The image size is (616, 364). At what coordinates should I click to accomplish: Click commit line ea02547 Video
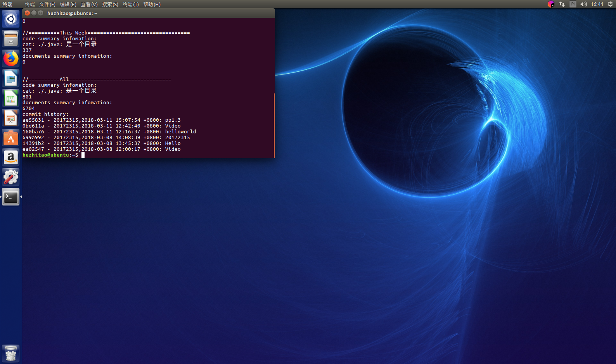[x=102, y=149]
